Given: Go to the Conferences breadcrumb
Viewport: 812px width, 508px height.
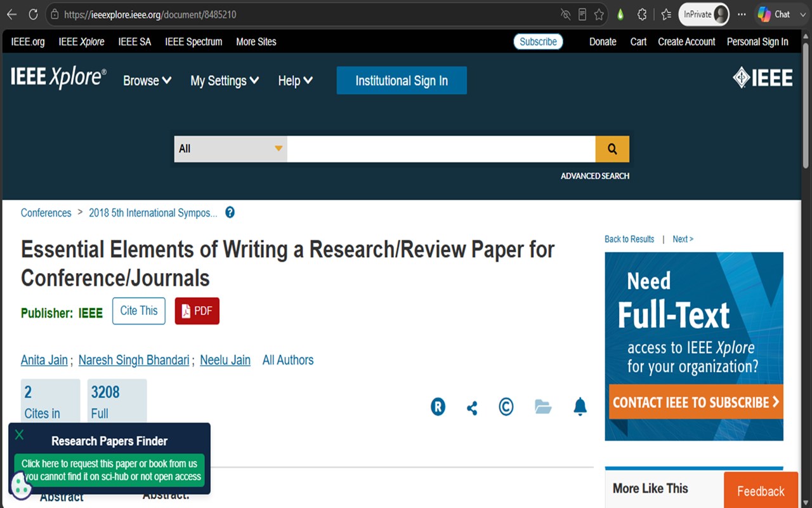Looking at the screenshot, I should 46,213.
